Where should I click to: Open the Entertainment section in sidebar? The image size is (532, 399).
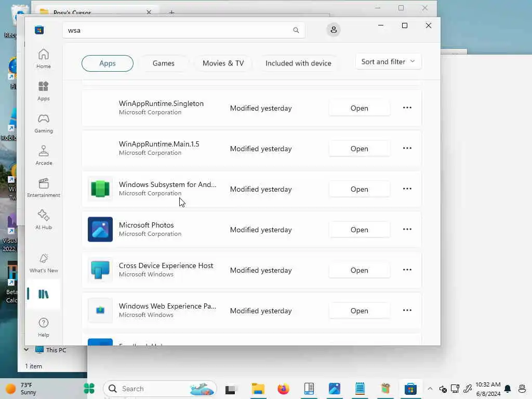click(x=44, y=188)
